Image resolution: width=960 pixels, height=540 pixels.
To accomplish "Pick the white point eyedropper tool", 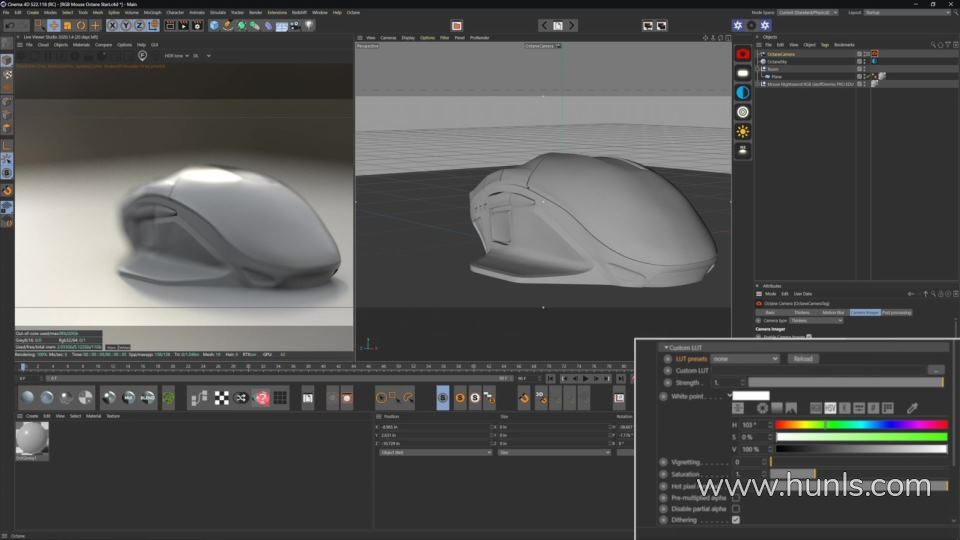I will pyautogui.click(x=912, y=408).
